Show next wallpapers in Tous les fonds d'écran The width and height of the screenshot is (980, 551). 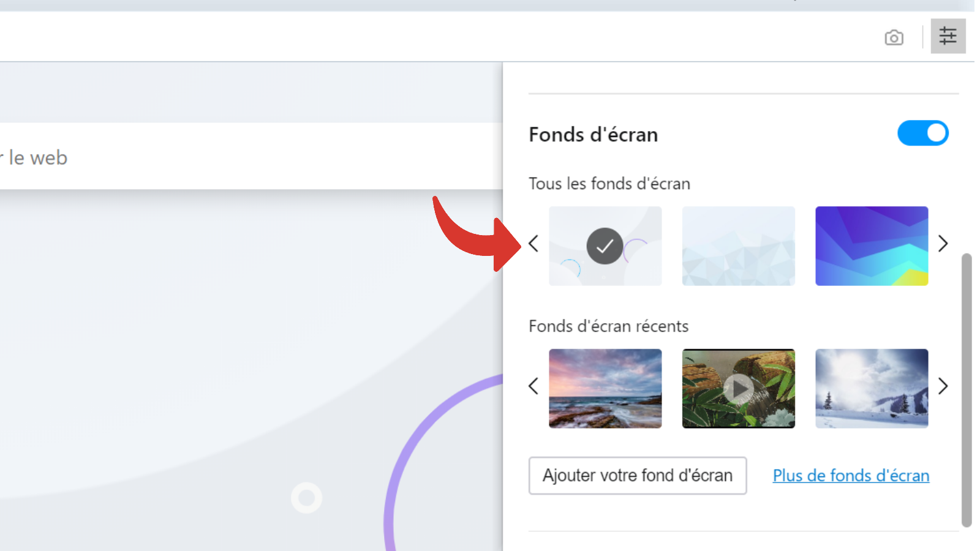(x=943, y=244)
